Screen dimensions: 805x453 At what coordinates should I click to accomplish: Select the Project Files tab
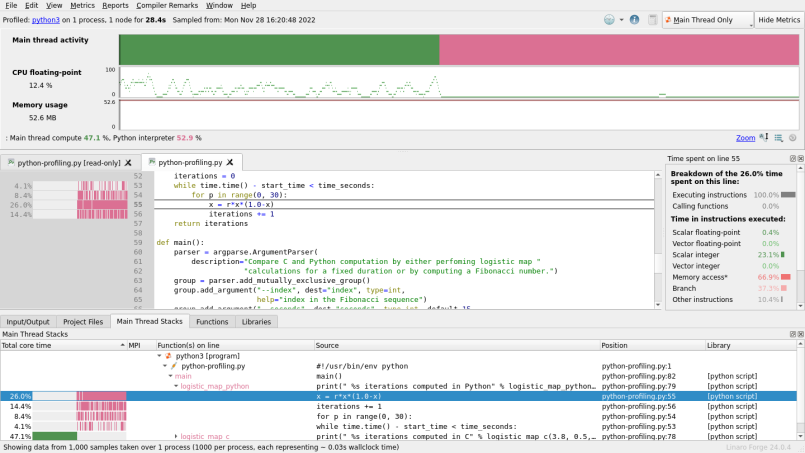coord(83,322)
